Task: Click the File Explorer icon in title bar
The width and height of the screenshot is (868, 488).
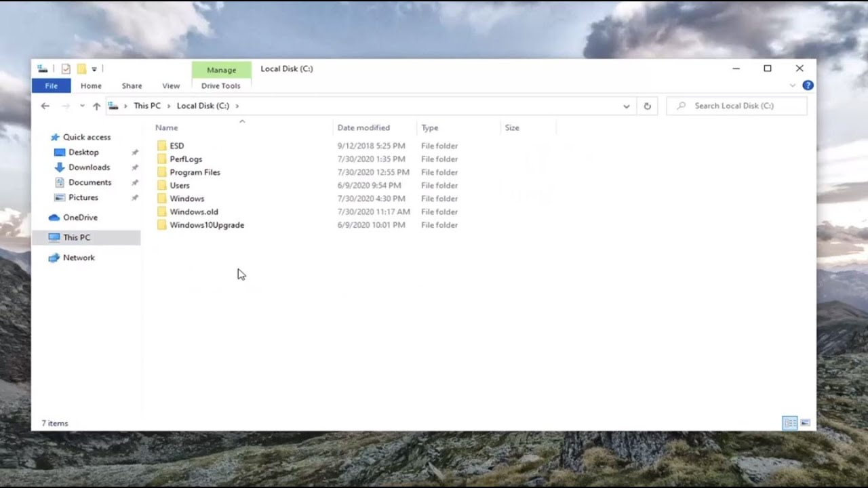Action: pos(43,68)
